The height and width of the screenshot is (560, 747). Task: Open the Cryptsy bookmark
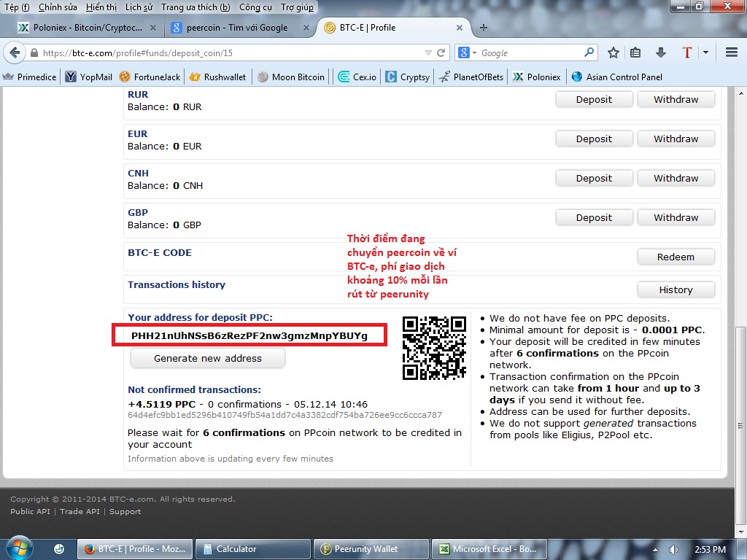tap(408, 77)
